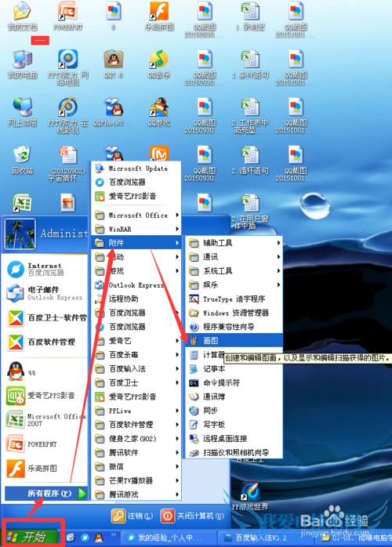The width and height of the screenshot is (392, 547).
Task: Open 远程协助 in programs list
Action: click(136, 299)
